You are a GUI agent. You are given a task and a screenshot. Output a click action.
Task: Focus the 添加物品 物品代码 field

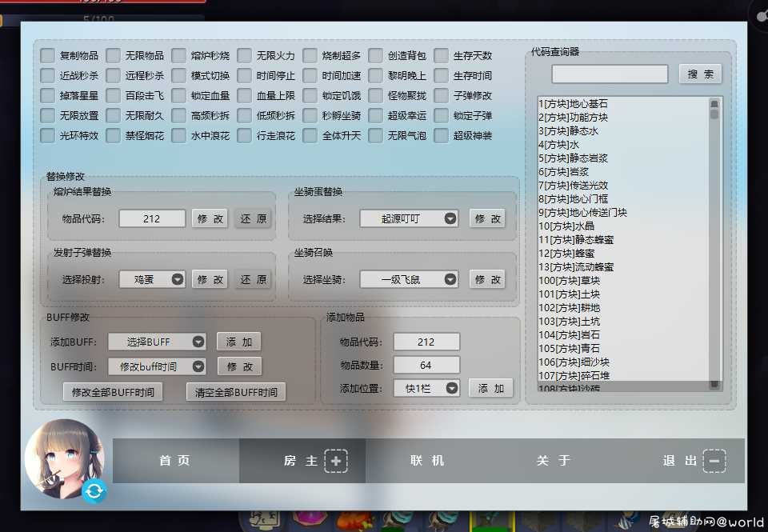(x=426, y=342)
